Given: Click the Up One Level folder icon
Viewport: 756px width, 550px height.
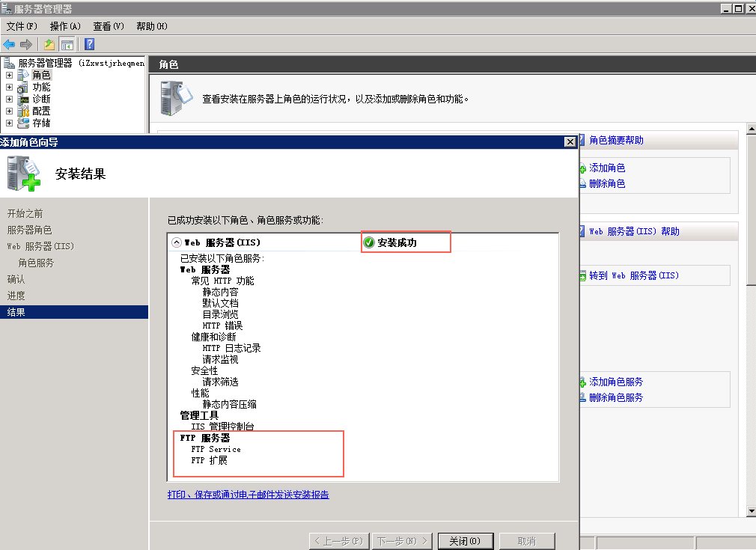Looking at the screenshot, I should (49, 44).
